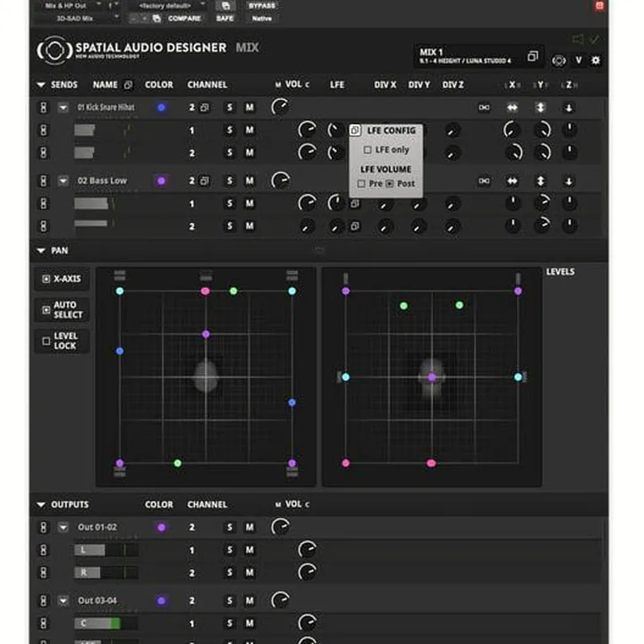The height and width of the screenshot is (644, 644).
Task: Click channel copy icon in 01 Kick Snare Hihat row
Action: tap(204, 107)
